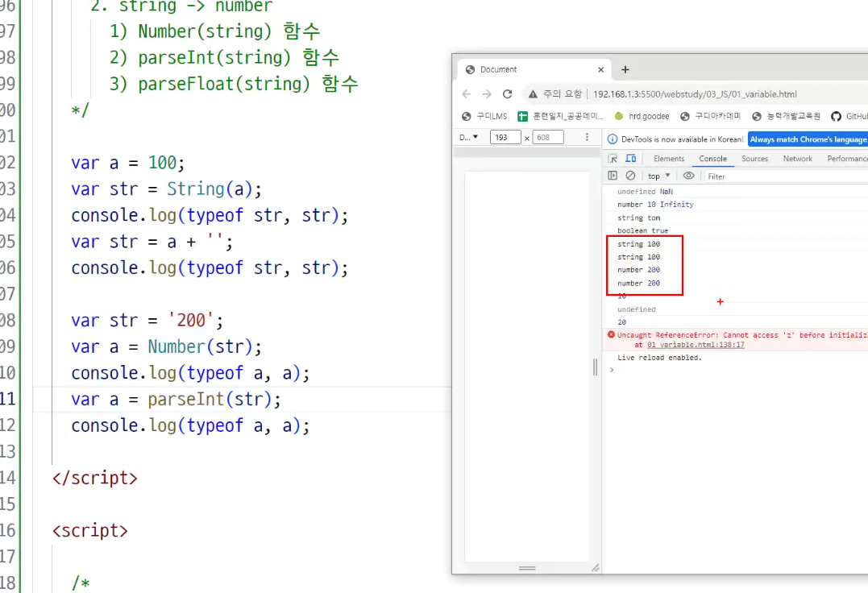The image size is (868, 593).
Task: Click the opening <script> tag in editor
Action: (89, 530)
